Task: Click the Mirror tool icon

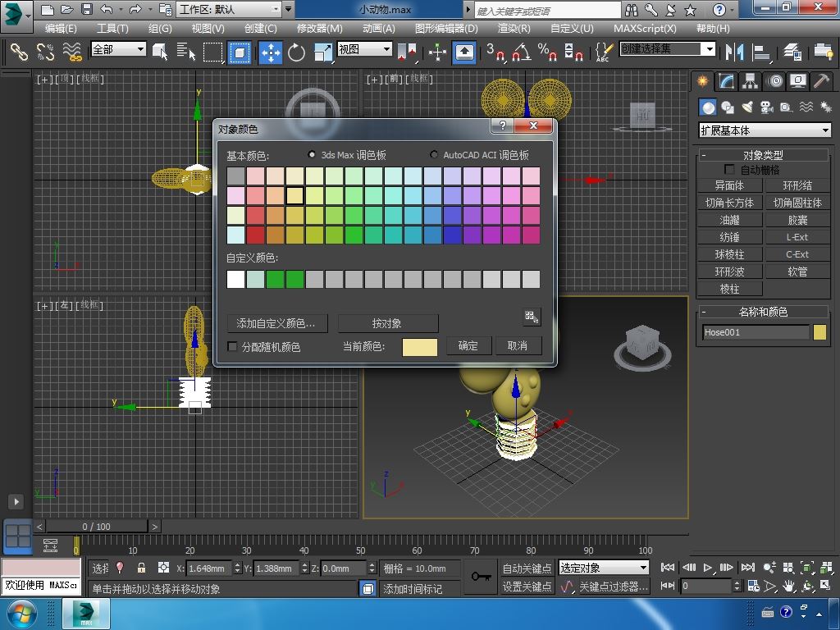Action: pos(734,52)
